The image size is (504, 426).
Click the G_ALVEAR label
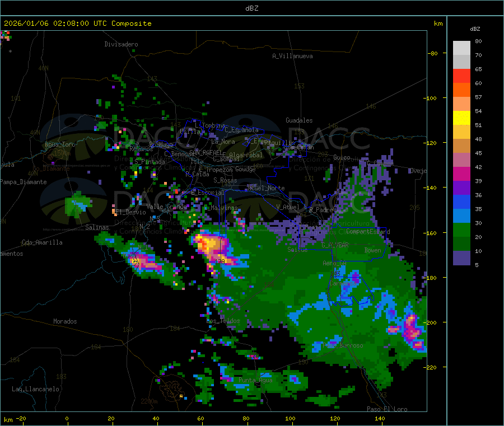click(335, 245)
